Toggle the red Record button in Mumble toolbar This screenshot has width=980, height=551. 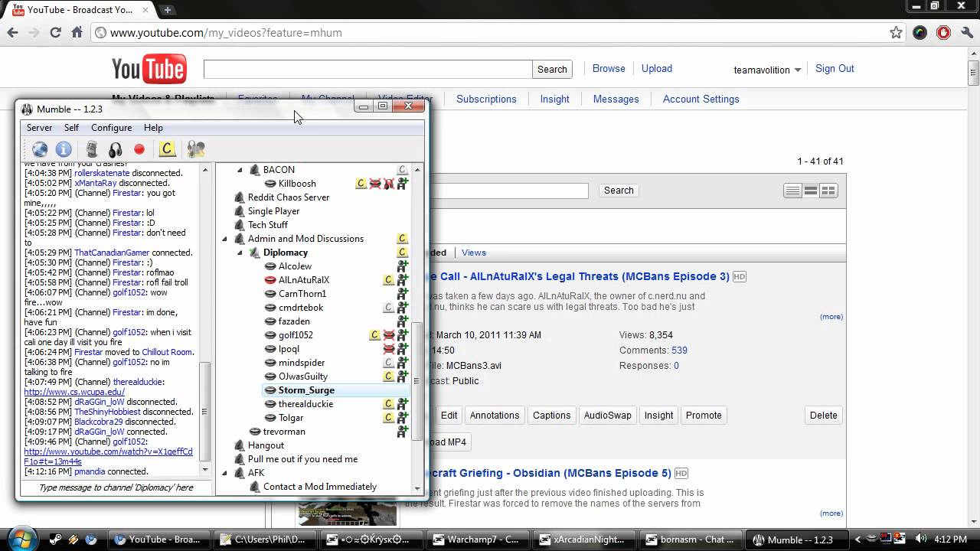point(139,149)
